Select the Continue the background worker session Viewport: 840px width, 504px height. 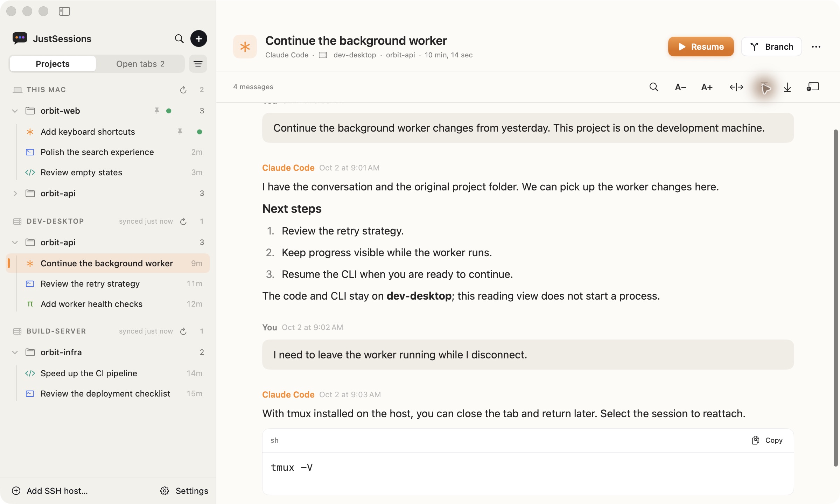coord(108,263)
